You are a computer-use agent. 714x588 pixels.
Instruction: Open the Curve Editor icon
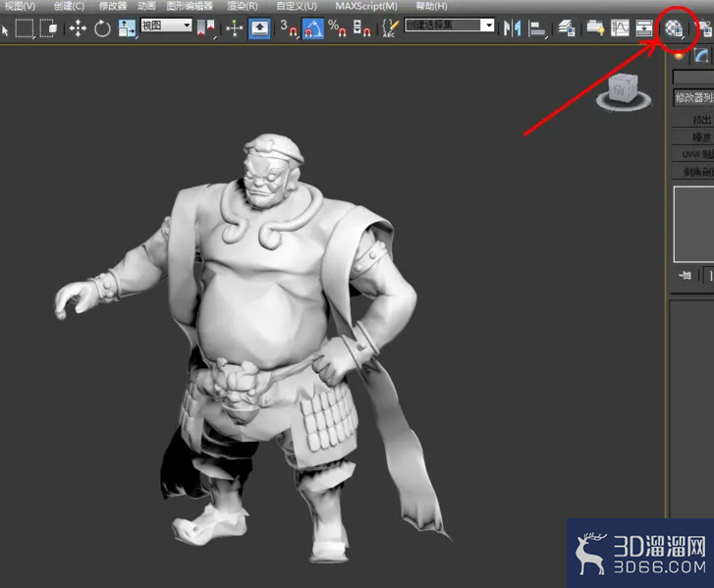pyautogui.click(x=620, y=28)
